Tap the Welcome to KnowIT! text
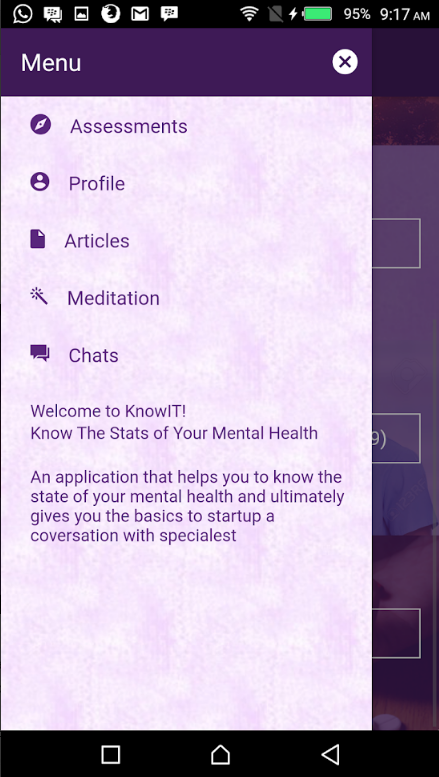The image size is (439, 777). tap(108, 411)
